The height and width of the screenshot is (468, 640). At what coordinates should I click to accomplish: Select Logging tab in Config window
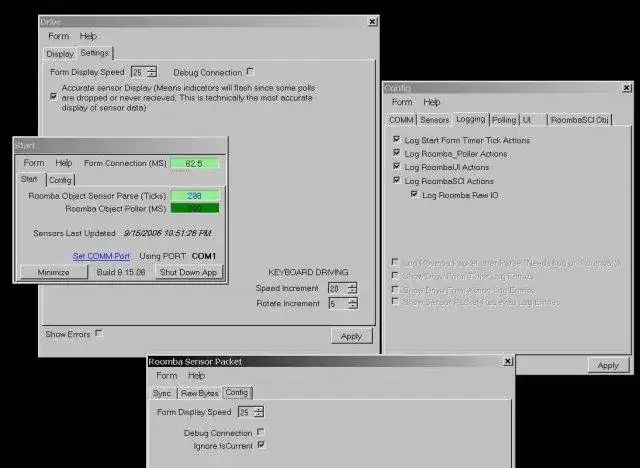pos(471,119)
